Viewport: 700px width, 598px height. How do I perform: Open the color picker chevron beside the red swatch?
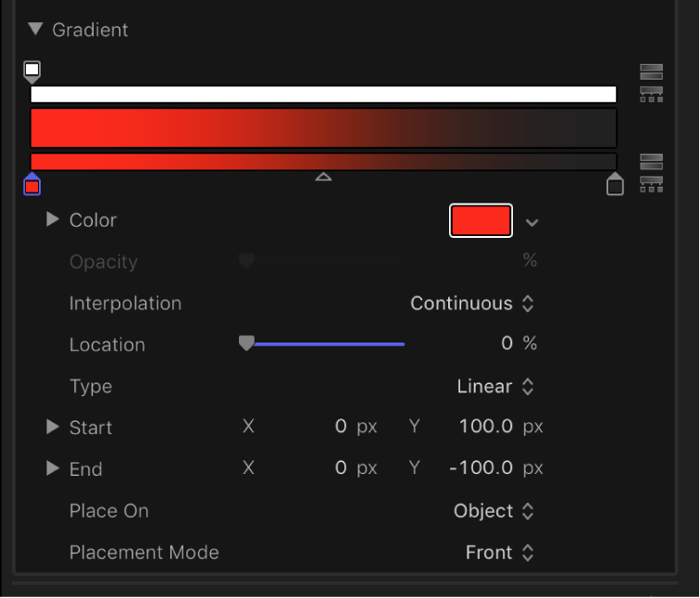pos(531,222)
